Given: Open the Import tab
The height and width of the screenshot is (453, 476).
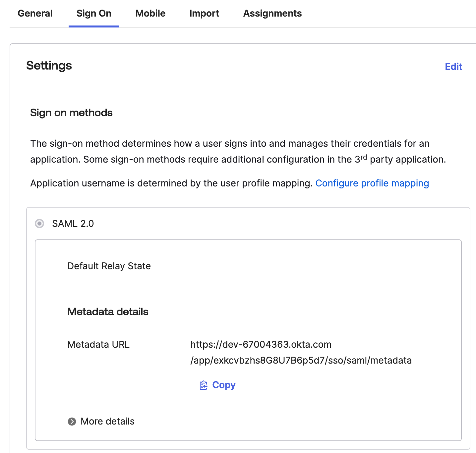Looking at the screenshot, I should 204,14.
